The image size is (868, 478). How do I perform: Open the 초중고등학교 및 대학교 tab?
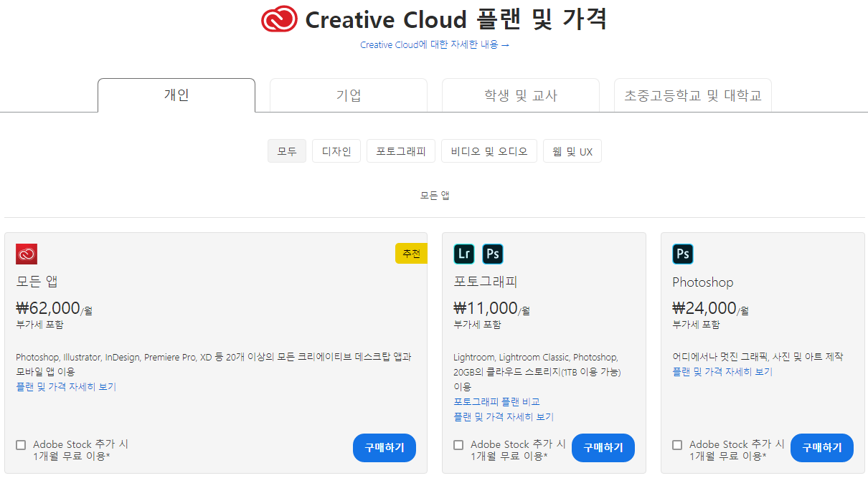point(693,95)
